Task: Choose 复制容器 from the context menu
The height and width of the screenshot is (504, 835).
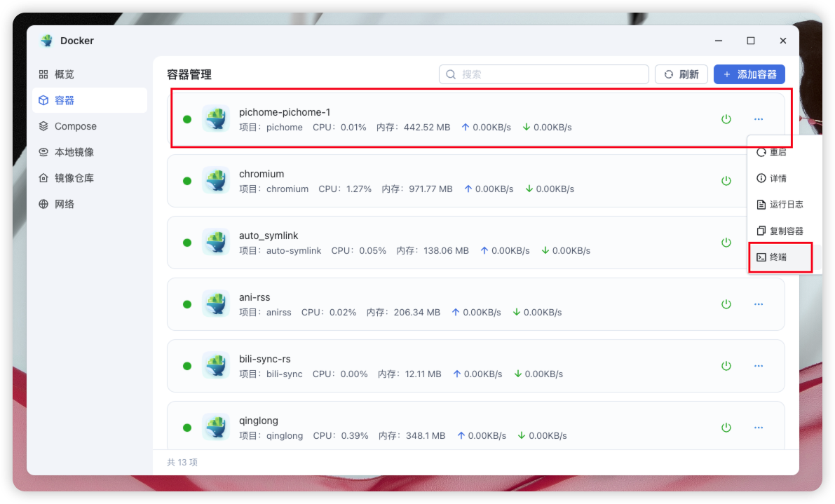Action: click(780, 231)
